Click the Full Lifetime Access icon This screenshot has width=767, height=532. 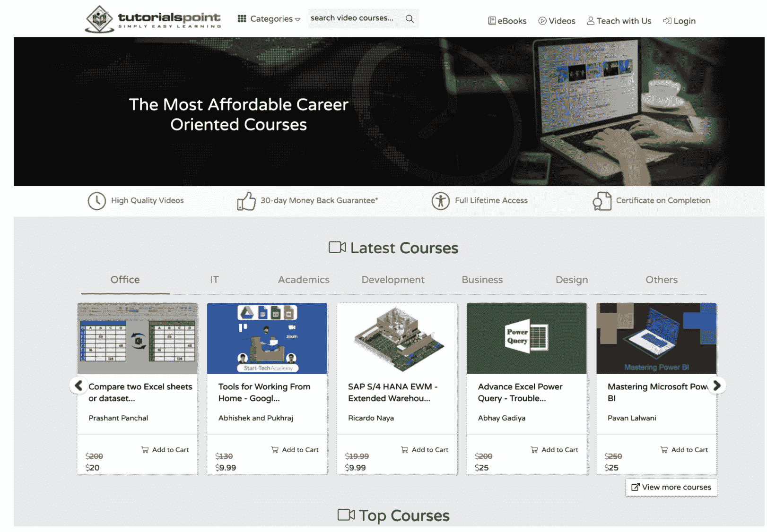tap(440, 201)
